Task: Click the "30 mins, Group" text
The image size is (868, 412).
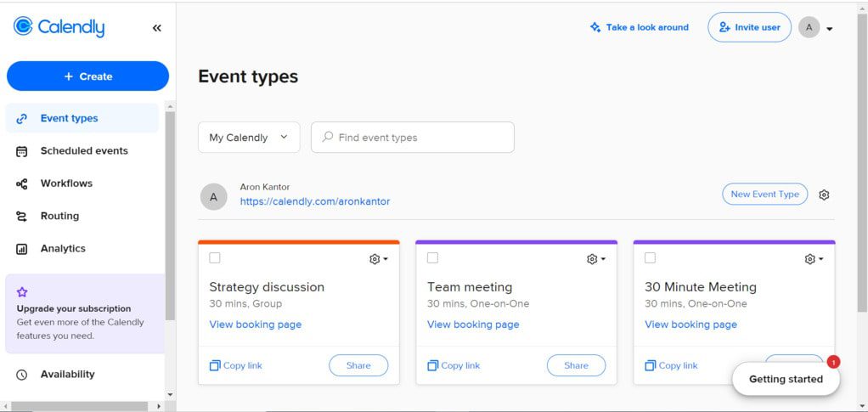Action: pos(245,303)
